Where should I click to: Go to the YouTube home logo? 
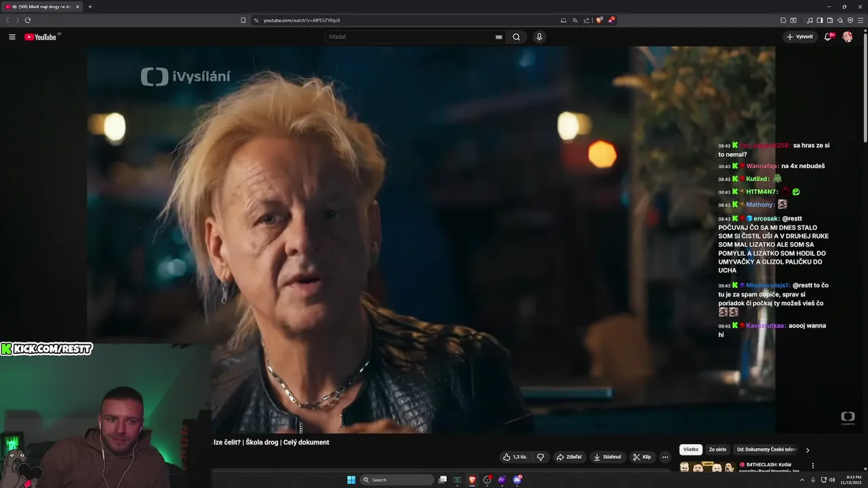[41, 37]
